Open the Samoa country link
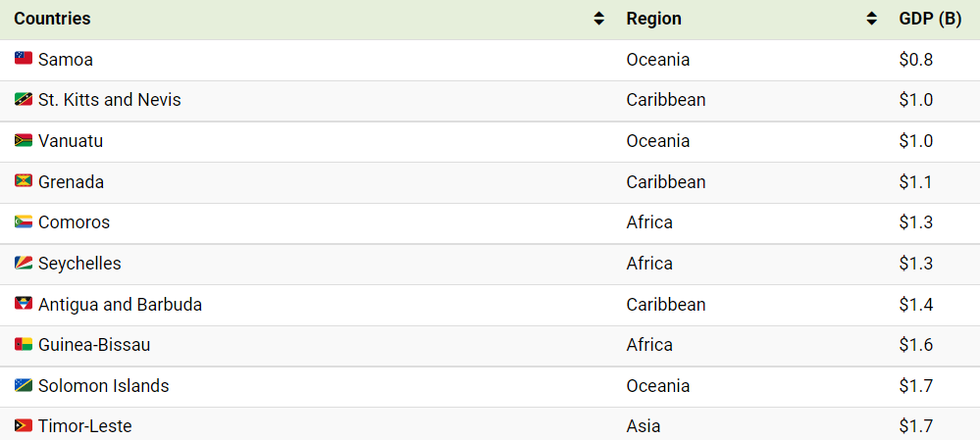 (66, 60)
